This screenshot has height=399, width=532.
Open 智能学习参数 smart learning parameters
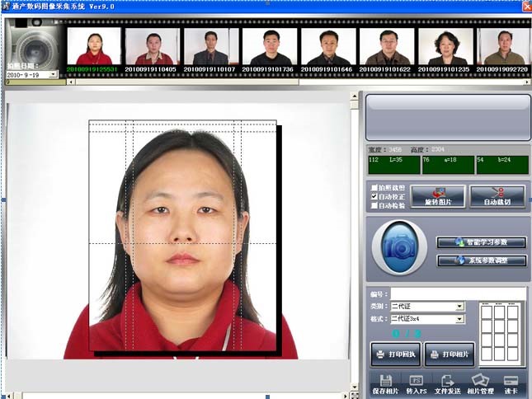tap(481, 242)
